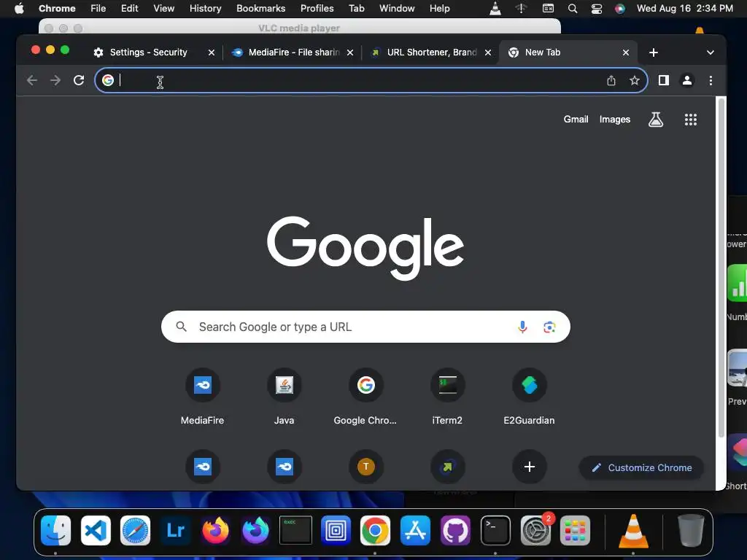Launch Safari from the Dock

pos(135,530)
